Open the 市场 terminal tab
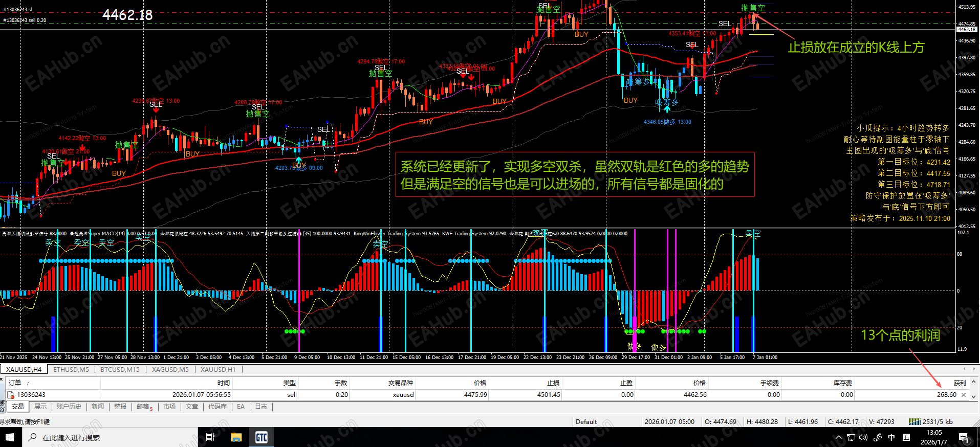The image size is (980, 447). (x=169, y=407)
